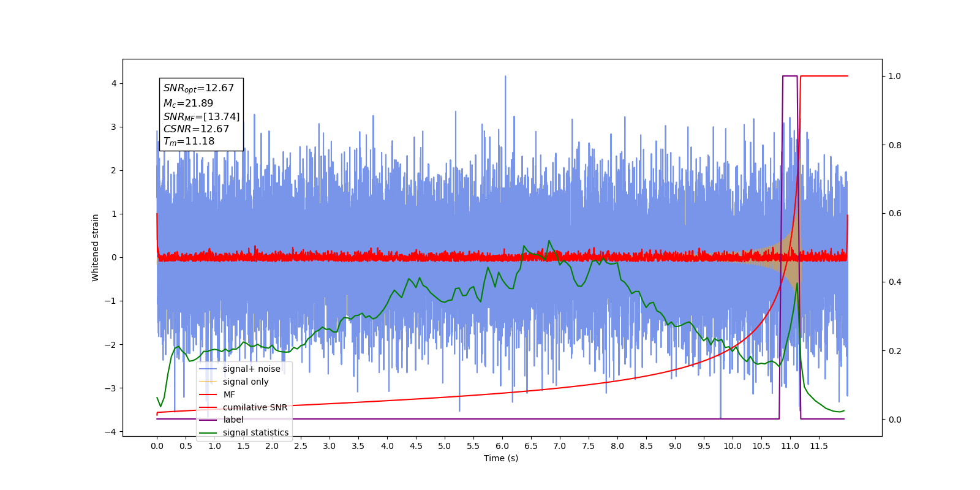
Task: Click the T_m=11.18 annotation text
Action: [x=189, y=141]
